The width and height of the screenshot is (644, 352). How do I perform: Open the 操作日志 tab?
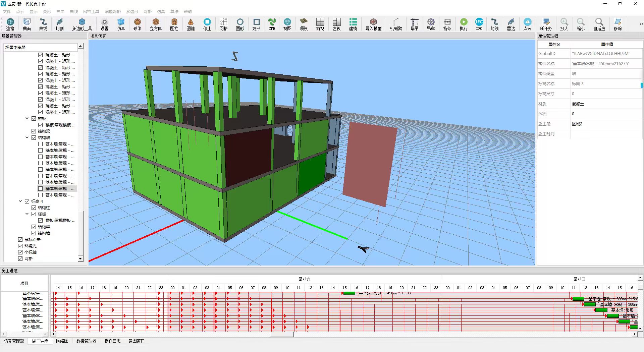pyautogui.click(x=112, y=341)
